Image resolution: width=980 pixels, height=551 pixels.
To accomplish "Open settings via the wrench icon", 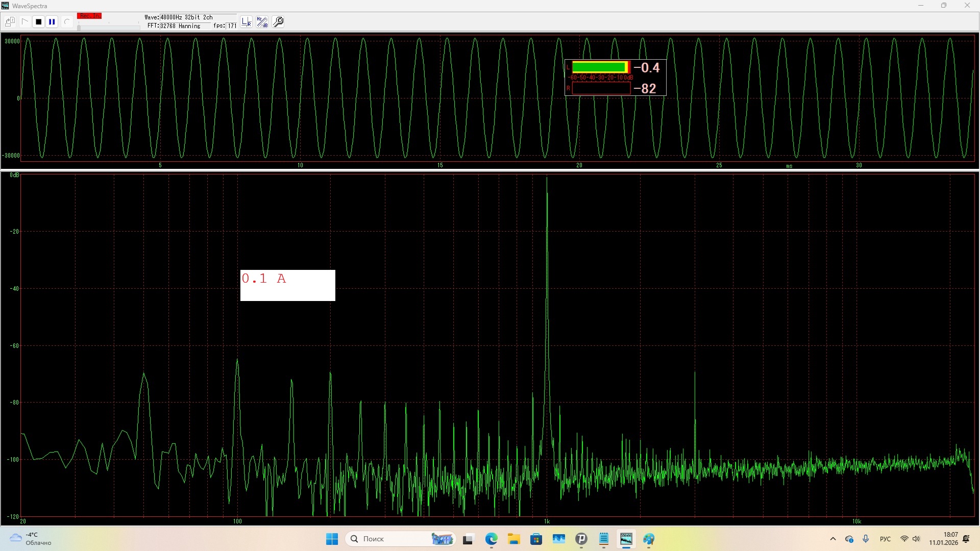I will tap(279, 22).
